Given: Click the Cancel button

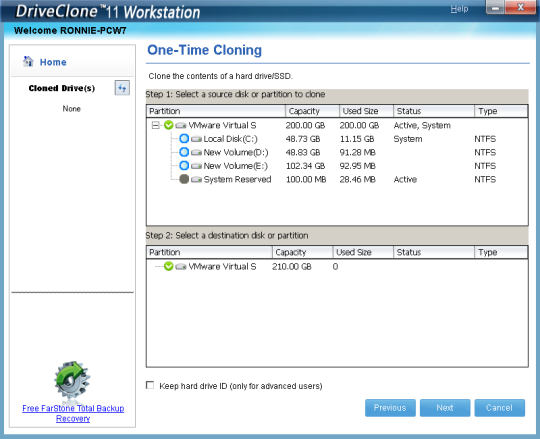Looking at the screenshot, I should tap(500, 408).
